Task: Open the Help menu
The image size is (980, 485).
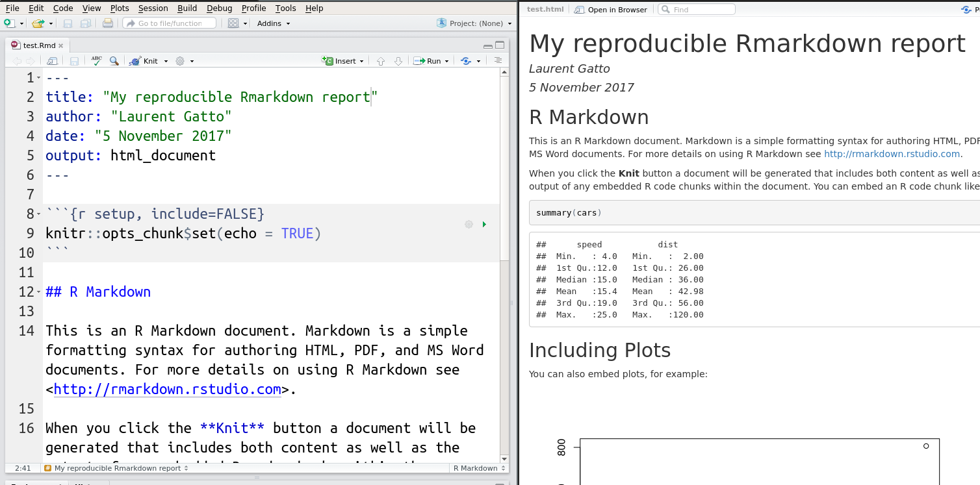Action: click(x=314, y=8)
